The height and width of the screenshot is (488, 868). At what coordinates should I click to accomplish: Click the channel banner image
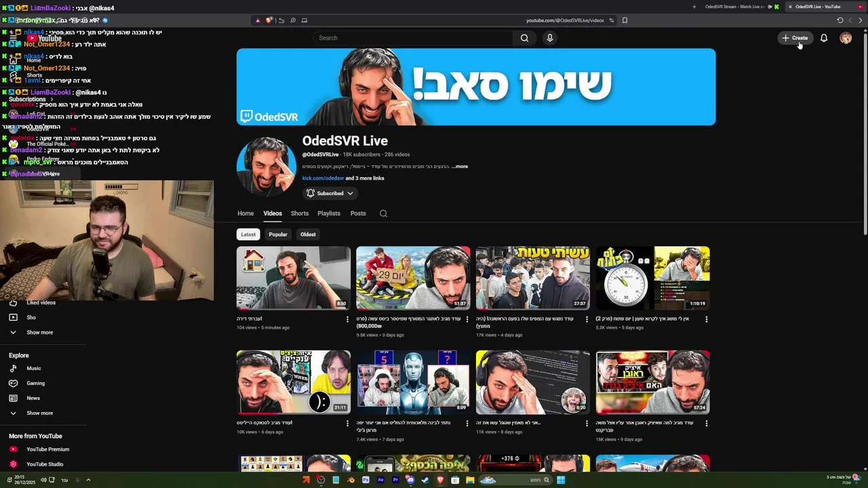tap(476, 87)
